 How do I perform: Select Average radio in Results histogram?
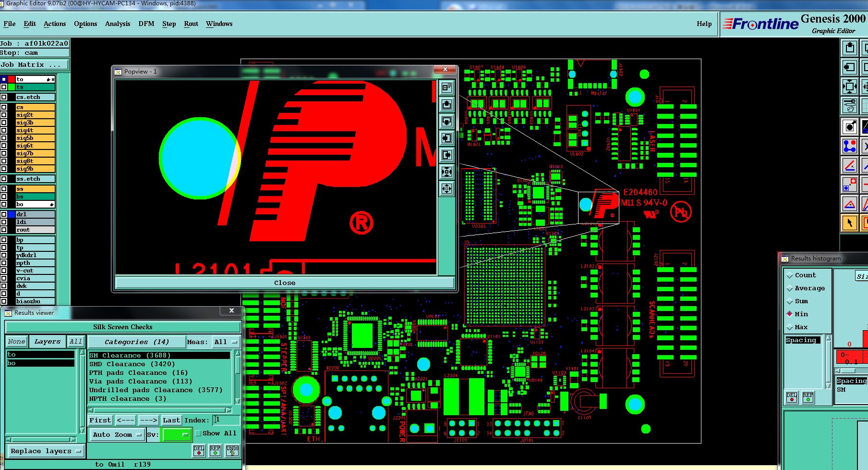[790, 288]
